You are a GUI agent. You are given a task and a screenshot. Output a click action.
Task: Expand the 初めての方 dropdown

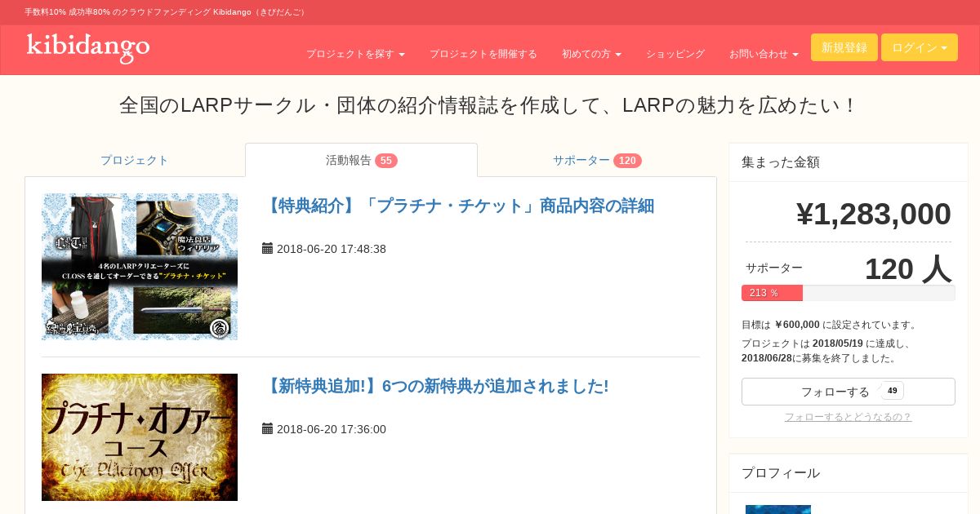point(591,54)
